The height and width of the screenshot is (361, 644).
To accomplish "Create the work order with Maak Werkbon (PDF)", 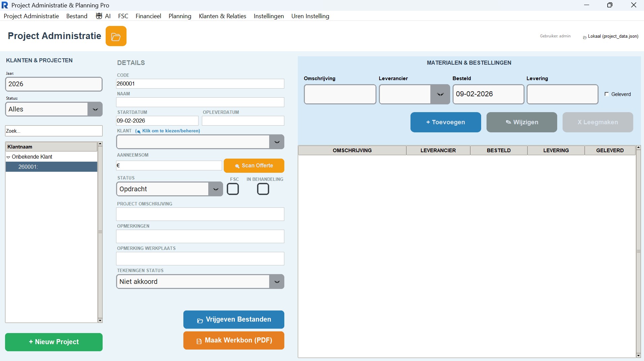I will 234,340.
